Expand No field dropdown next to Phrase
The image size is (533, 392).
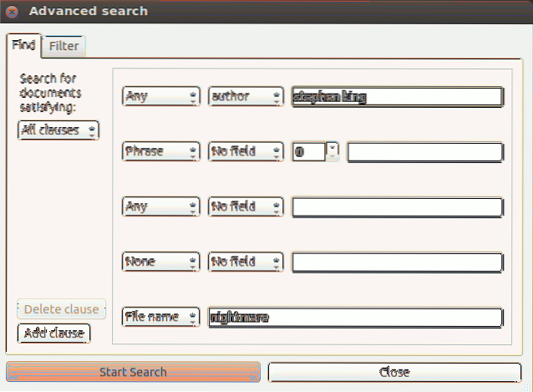click(x=246, y=152)
